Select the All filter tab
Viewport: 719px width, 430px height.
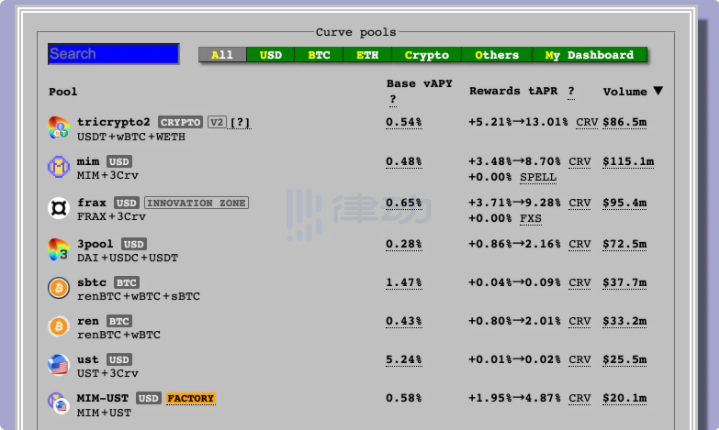pyautogui.click(x=222, y=55)
